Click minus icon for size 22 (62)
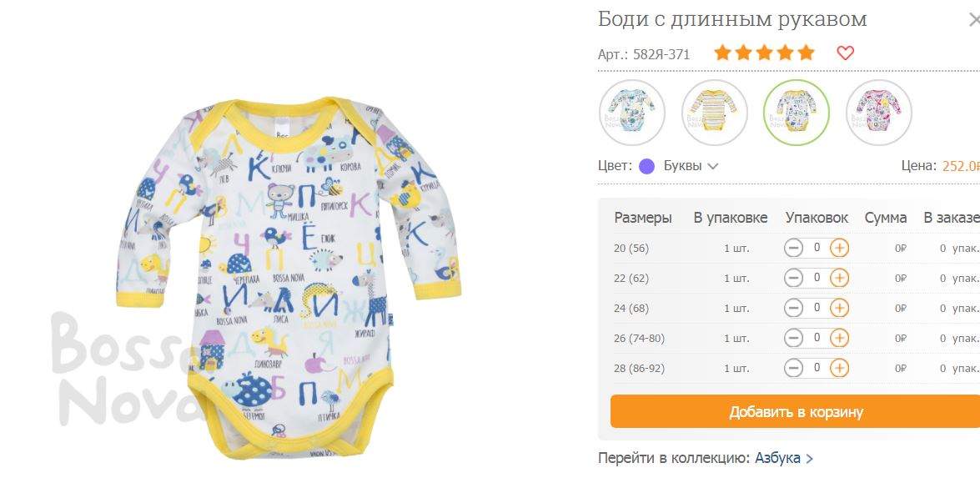Viewport: 980px width, 478px height. [793, 278]
